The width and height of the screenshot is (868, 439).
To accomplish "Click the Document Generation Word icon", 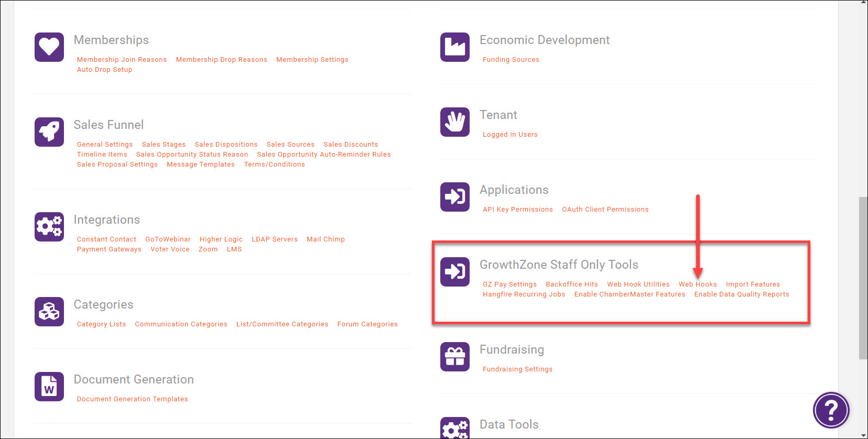I will [x=49, y=387].
